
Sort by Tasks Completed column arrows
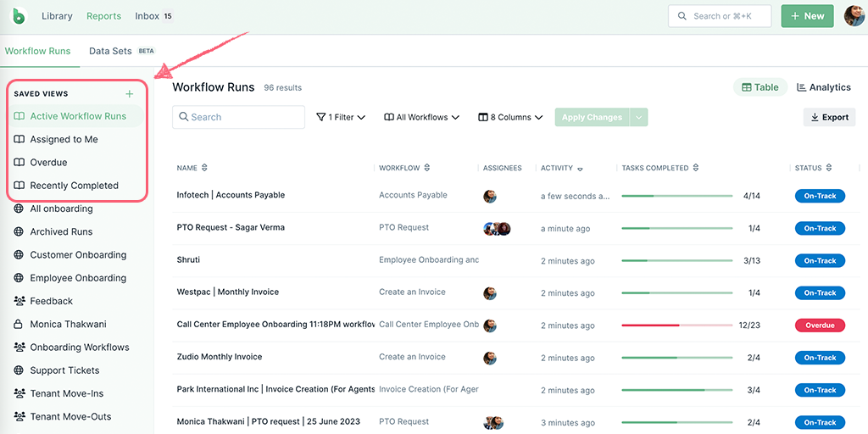pyautogui.click(x=696, y=168)
